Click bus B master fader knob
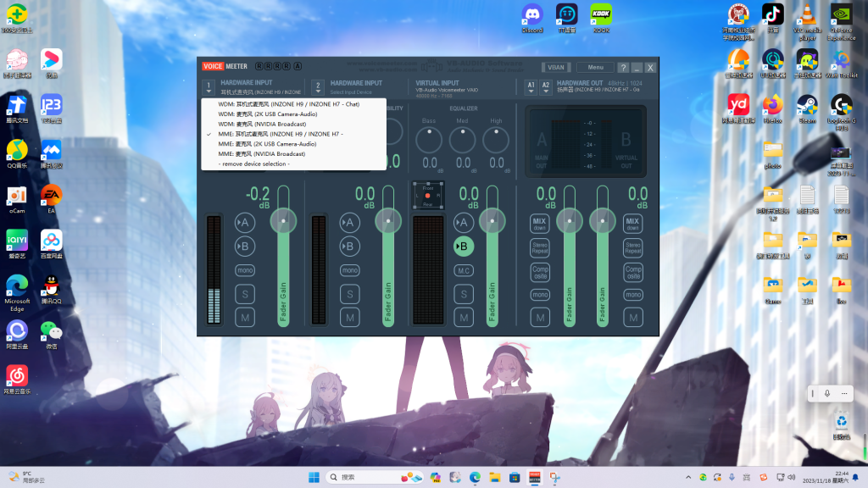 point(603,221)
